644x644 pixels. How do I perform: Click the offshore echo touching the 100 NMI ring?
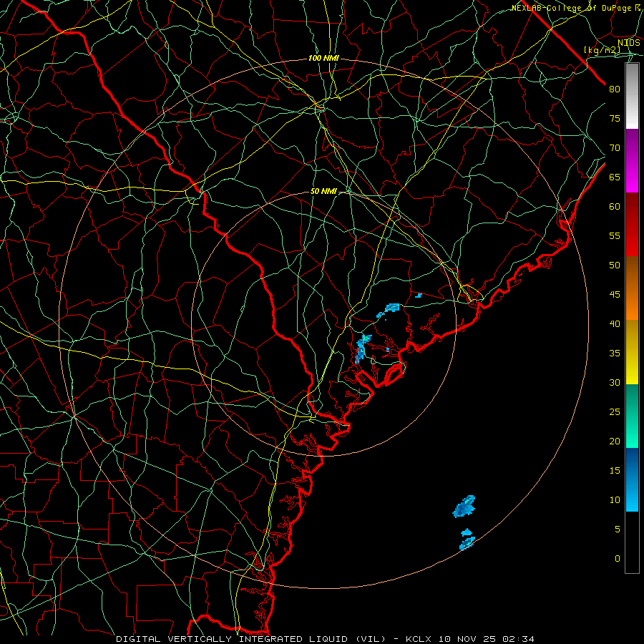tap(467, 543)
